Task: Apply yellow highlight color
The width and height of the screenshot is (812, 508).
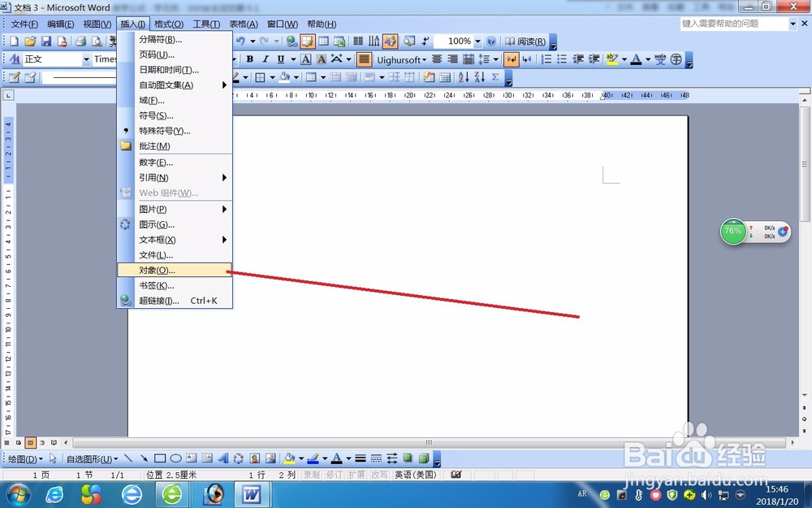Action: point(612,59)
